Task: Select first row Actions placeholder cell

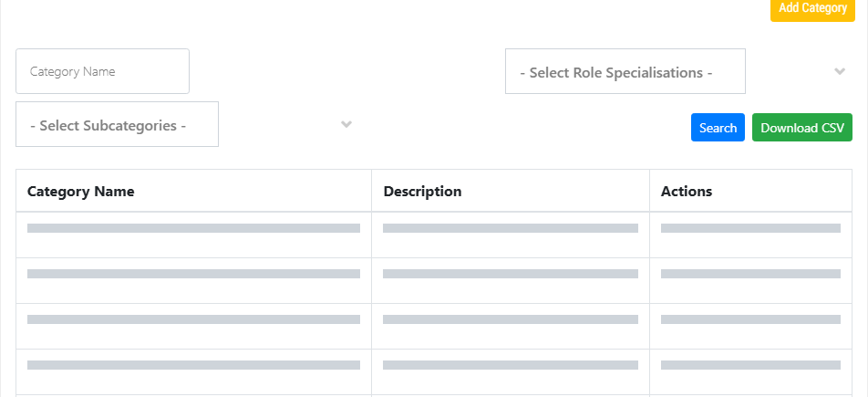Action: [x=750, y=235]
